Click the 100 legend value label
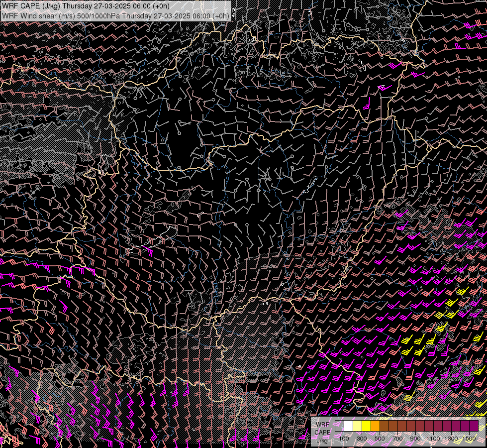487x448 pixels. point(344,439)
